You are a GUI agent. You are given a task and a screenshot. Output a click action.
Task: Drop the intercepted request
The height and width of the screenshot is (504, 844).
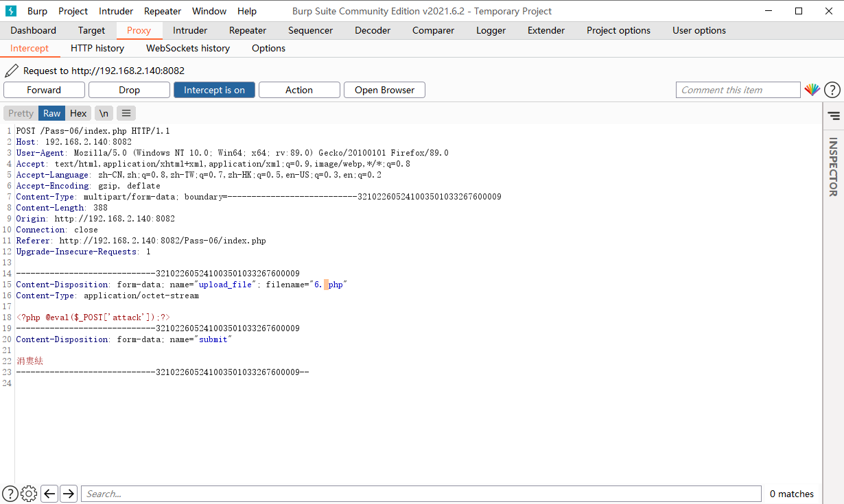[129, 90]
